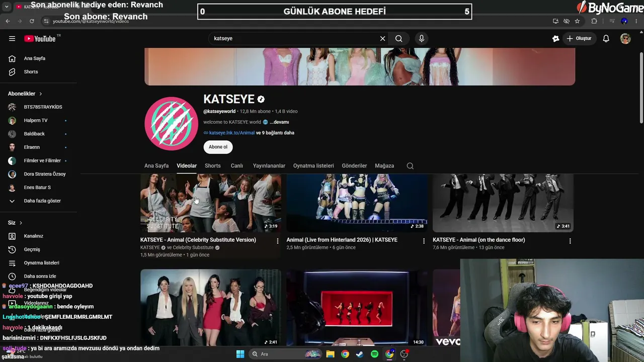Play the Animal on the dance floor thumbnail
The width and height of the screenshot is (644, 362).
pos(503,203)
